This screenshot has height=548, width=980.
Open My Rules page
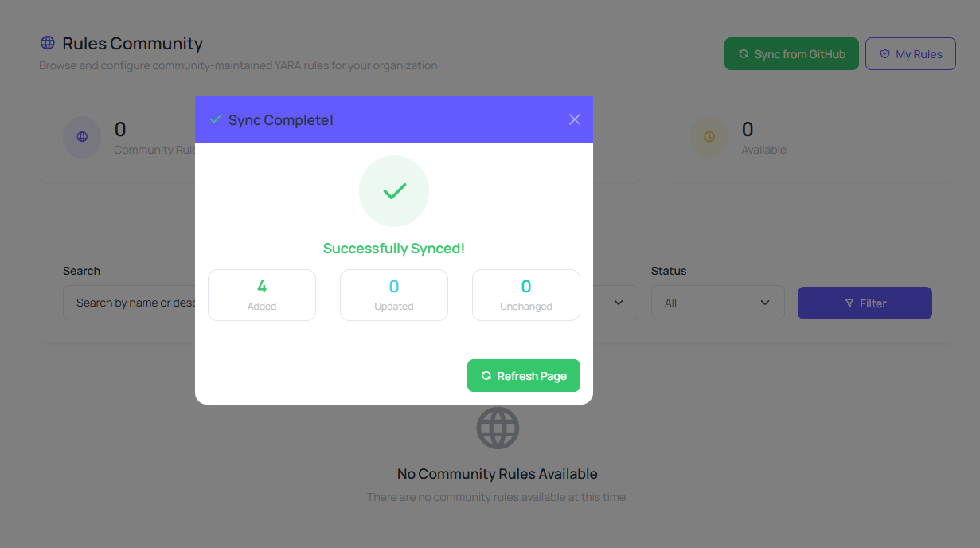(910, 54)
